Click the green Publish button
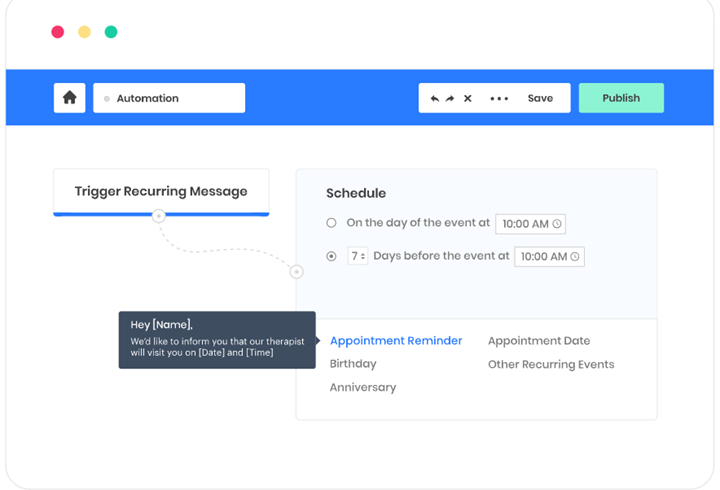 coord(621,98)
